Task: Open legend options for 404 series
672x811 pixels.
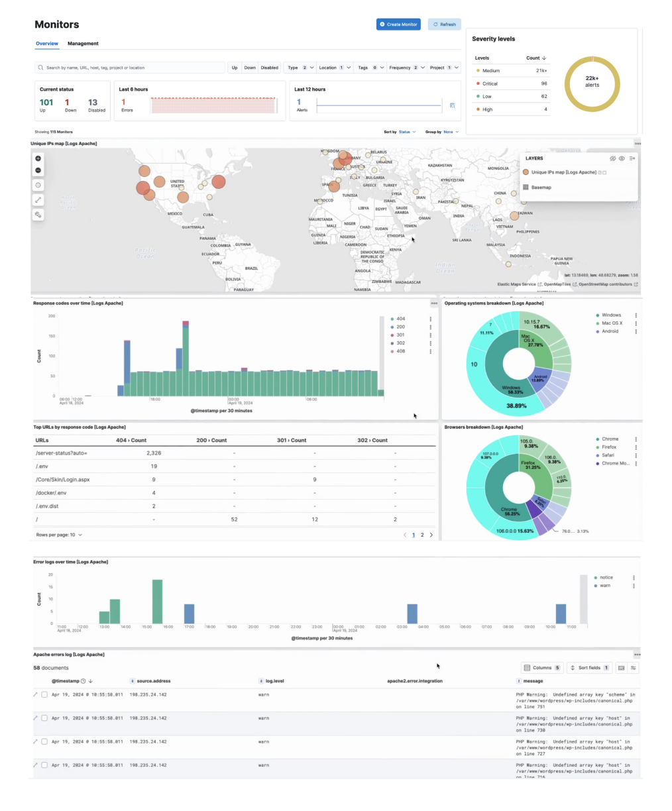Action: point(431,319)
